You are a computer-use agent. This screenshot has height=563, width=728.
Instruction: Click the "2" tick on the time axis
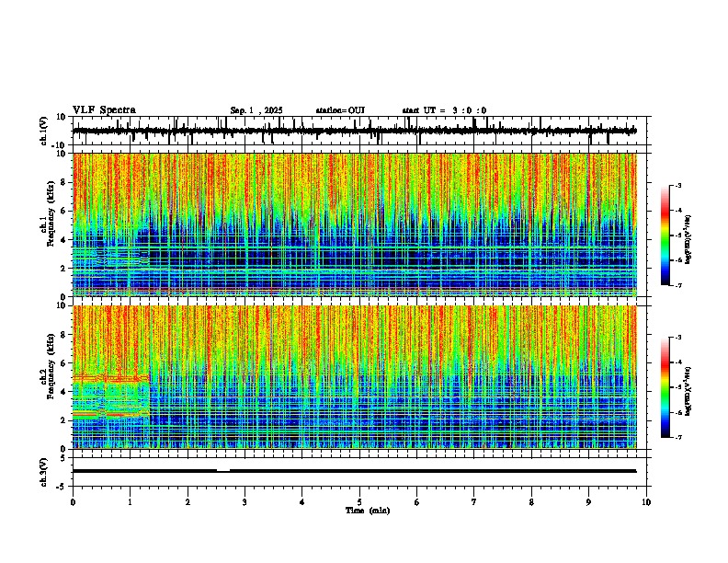coord(188,502)
